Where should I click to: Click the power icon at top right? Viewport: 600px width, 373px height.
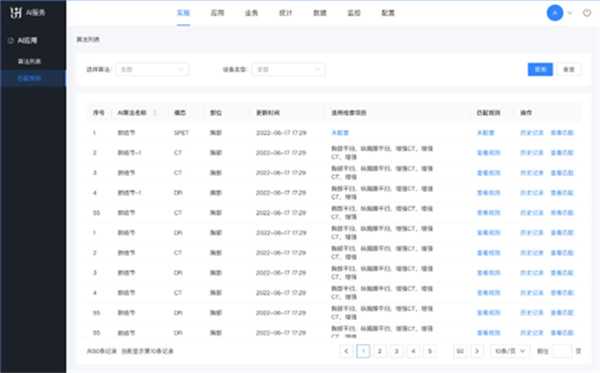tap(587, 13)
